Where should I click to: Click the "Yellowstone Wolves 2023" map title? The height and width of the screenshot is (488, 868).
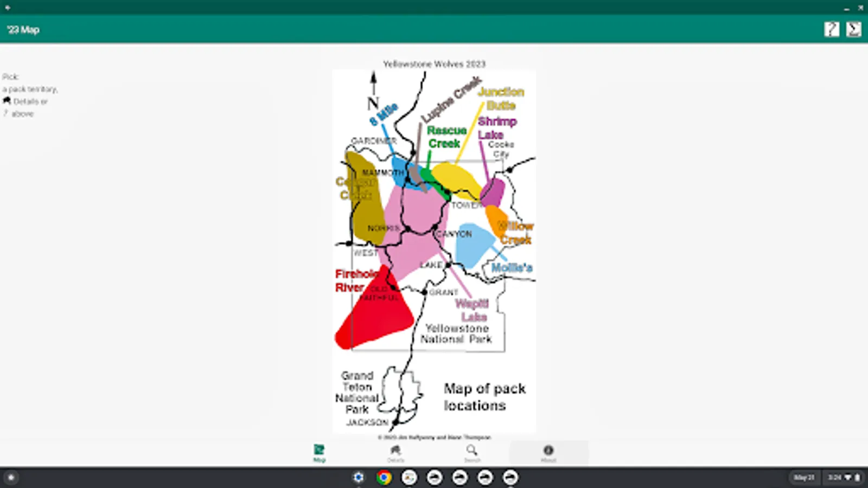[435, 64]
